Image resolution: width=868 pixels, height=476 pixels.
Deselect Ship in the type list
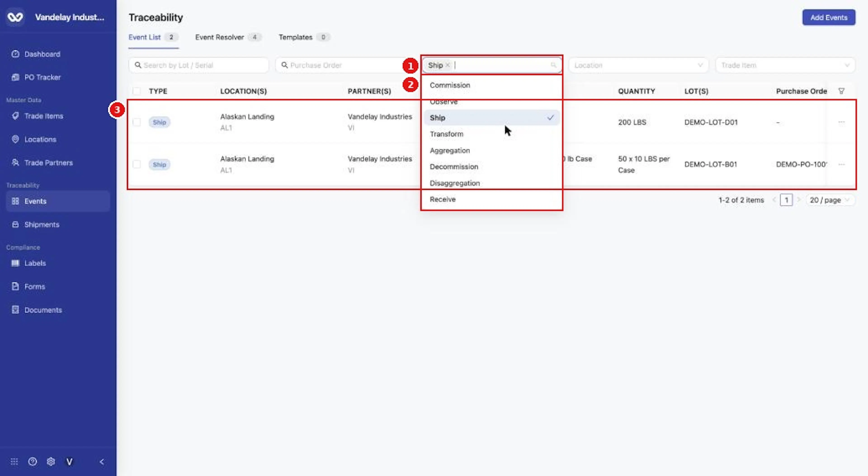[492, 118]
